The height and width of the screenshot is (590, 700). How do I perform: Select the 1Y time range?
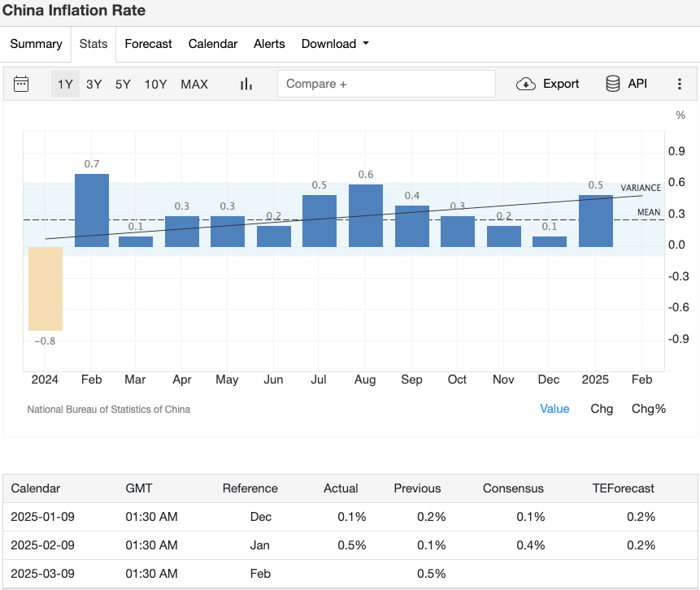coord(65,84)
